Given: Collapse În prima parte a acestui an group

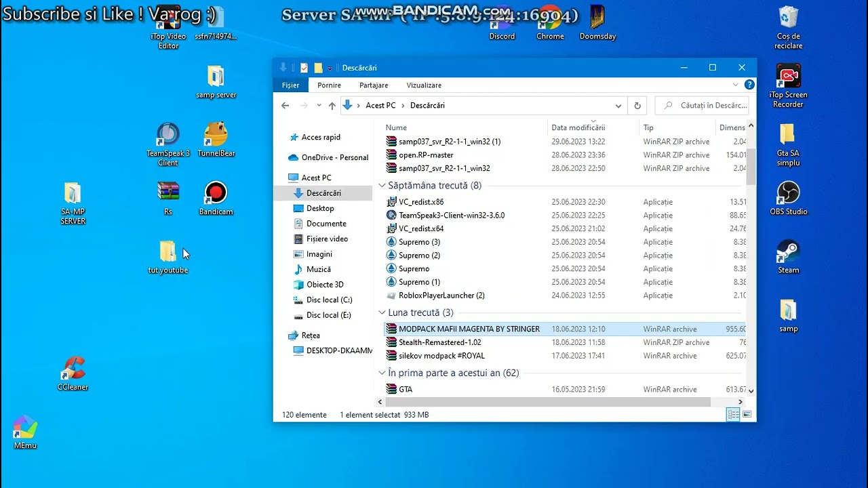Looking at the screenshot, I should pos(382,373).
